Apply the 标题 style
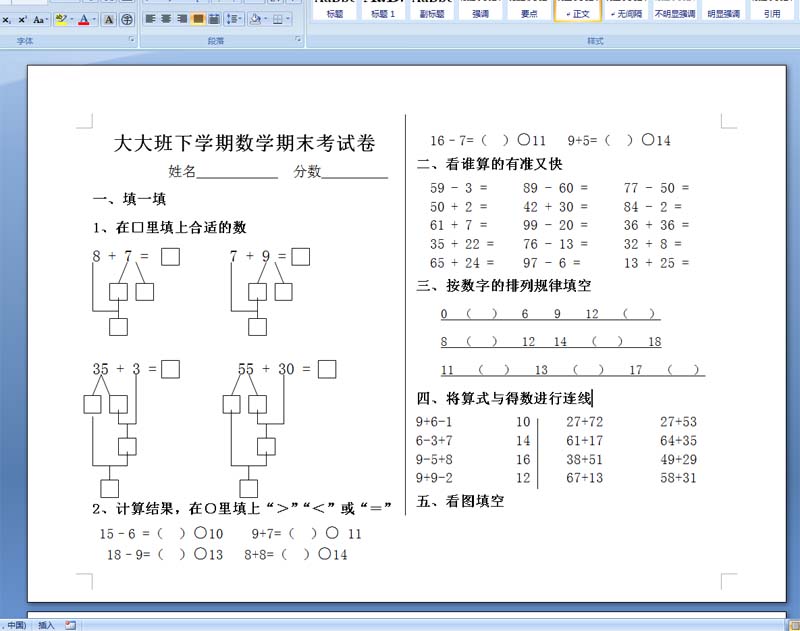The height and width of the screenshot is (631, 800). [x=335, y=10]
